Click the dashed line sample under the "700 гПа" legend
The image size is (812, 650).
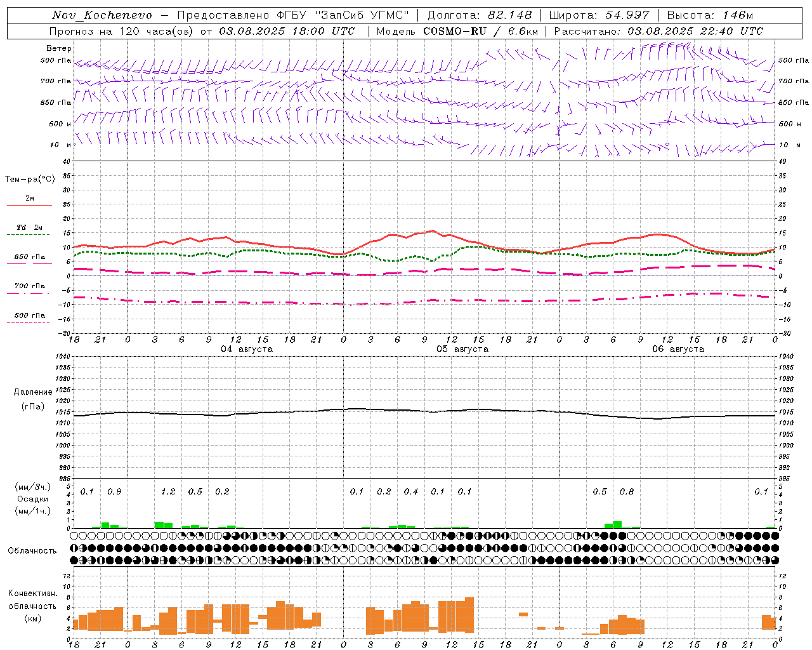[29, 293]
